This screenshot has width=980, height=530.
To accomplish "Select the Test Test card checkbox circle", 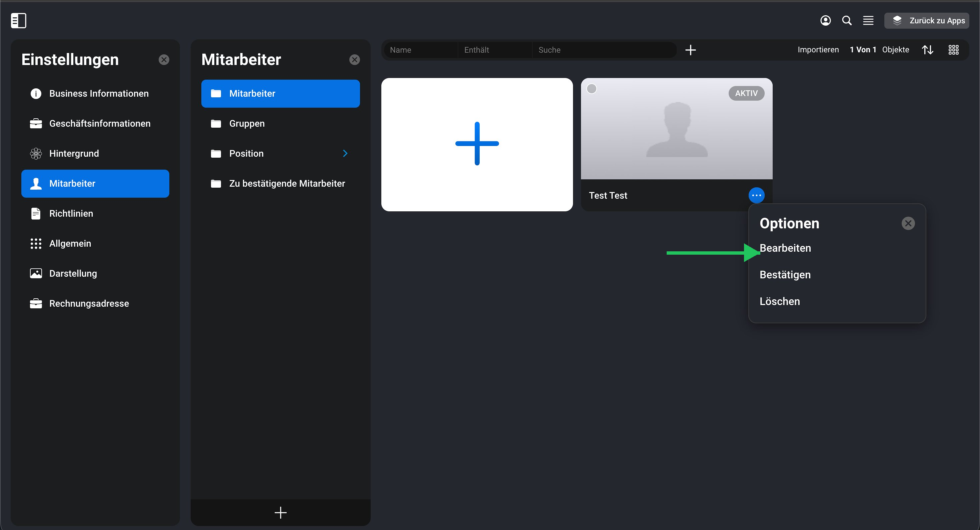I will [x=591, y=89].
